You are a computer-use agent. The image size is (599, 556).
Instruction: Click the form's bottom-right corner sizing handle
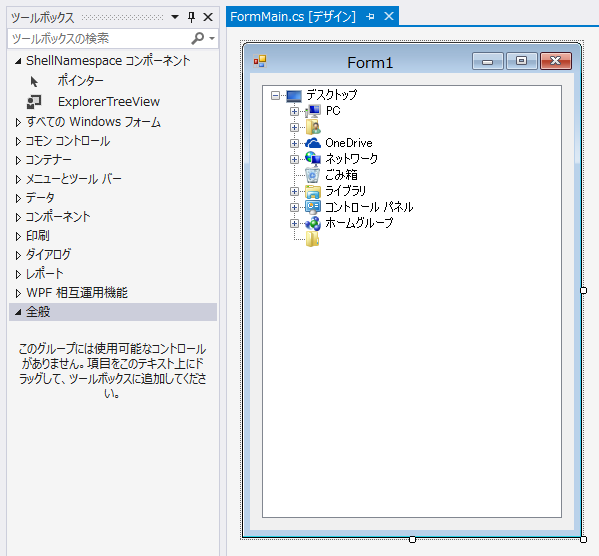[x=583, y=539]
